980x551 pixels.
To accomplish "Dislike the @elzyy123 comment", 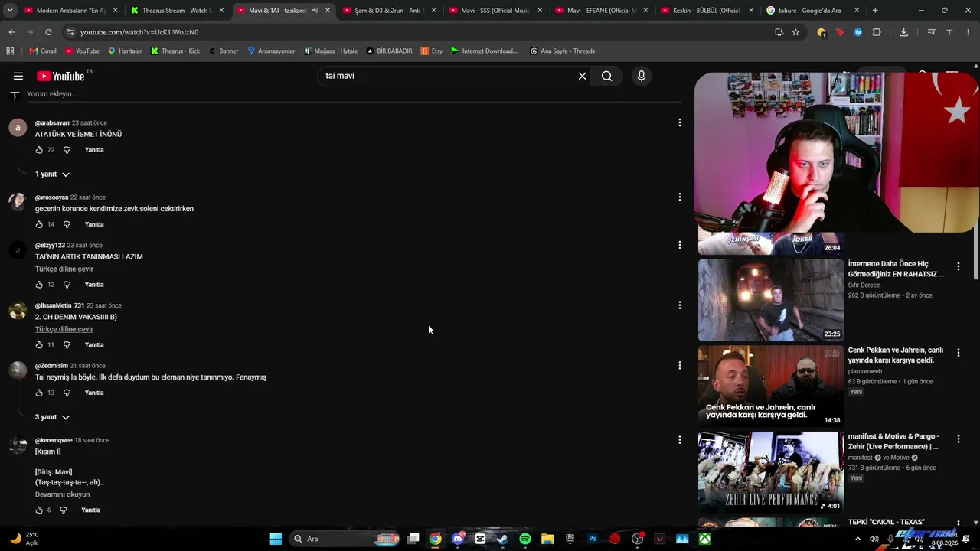I will coord(67,285).
